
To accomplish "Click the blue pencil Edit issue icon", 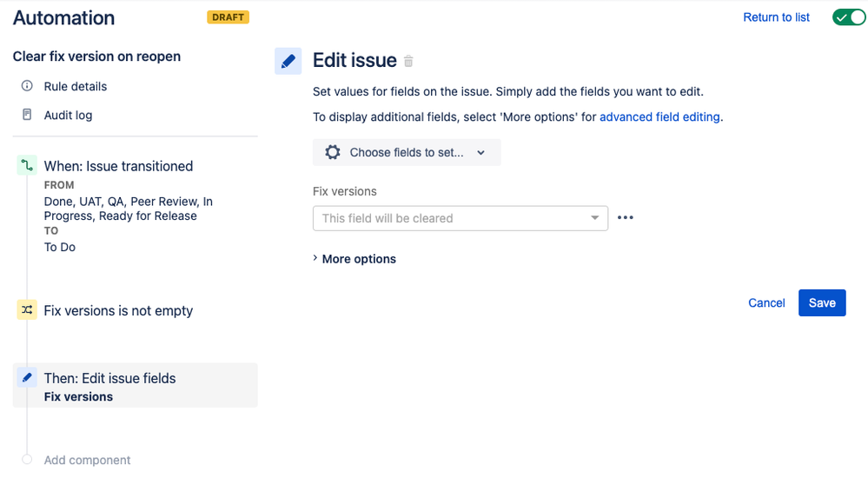I will pos(288,61).
